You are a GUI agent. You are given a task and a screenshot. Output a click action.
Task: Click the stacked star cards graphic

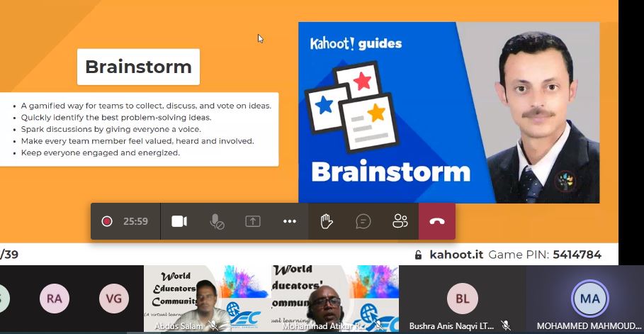351,106
